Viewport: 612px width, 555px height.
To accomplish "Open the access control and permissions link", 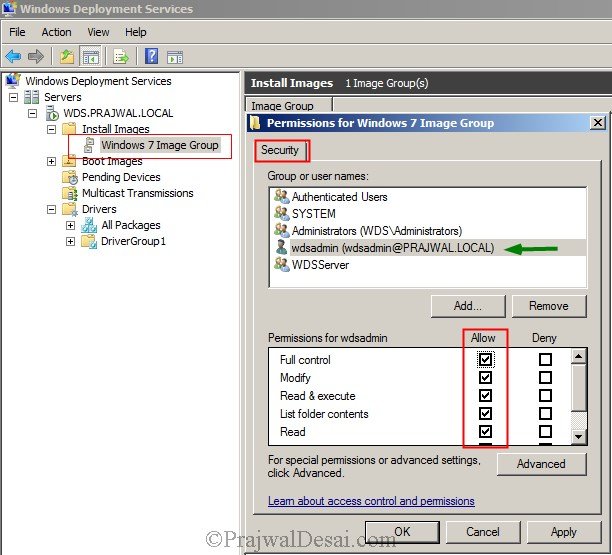I will pyautogui.click(x=371, y=501).
